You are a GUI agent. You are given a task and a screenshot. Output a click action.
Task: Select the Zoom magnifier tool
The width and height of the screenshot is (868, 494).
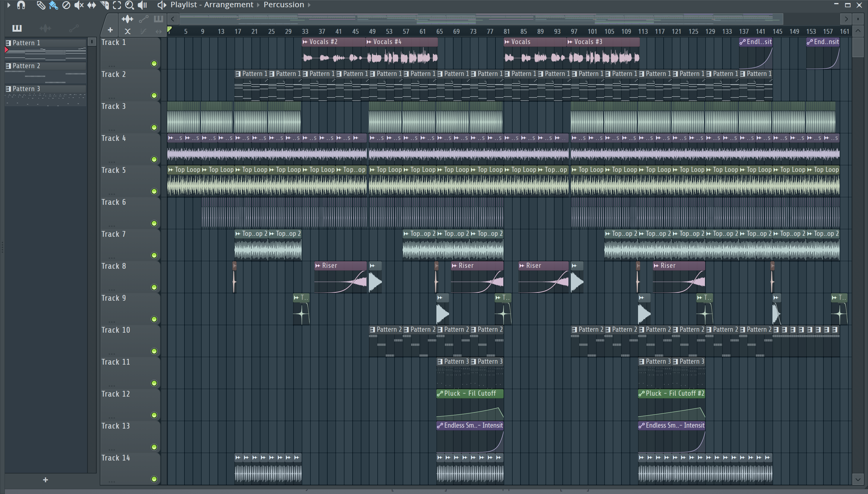coord(130,5)
